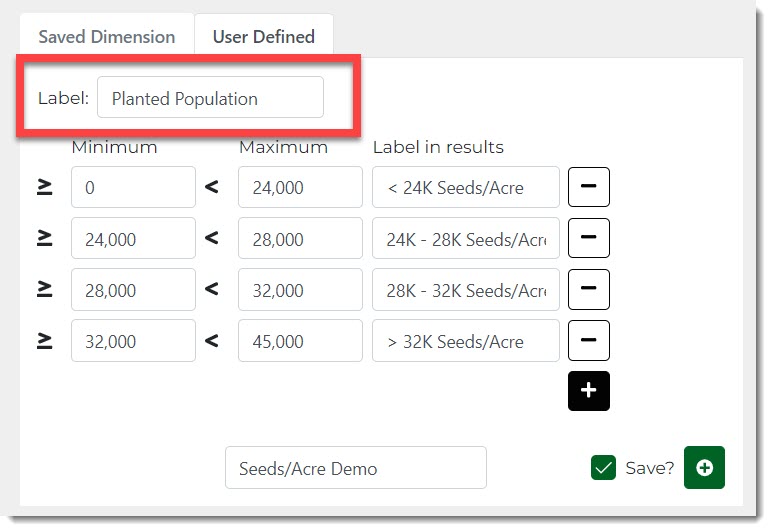Edit the Planted Population label field

pyautogui.click(x=210, y=98)
